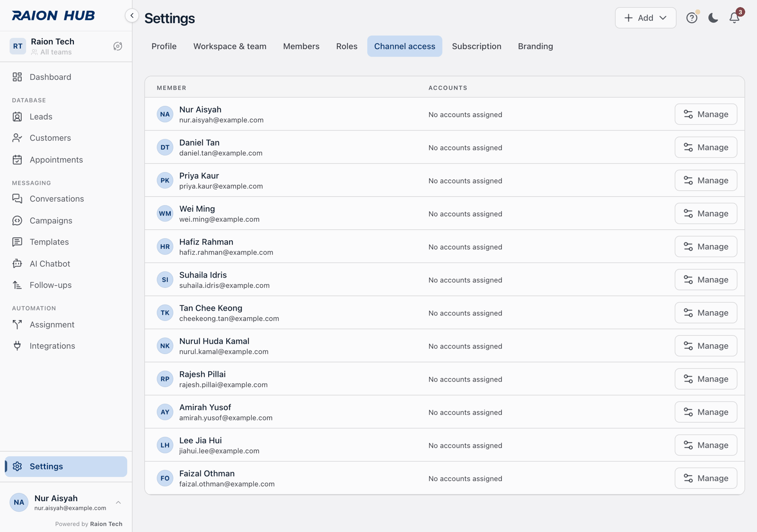Open the Branding tab
This screenshot has width=757, height=532.
536,46
